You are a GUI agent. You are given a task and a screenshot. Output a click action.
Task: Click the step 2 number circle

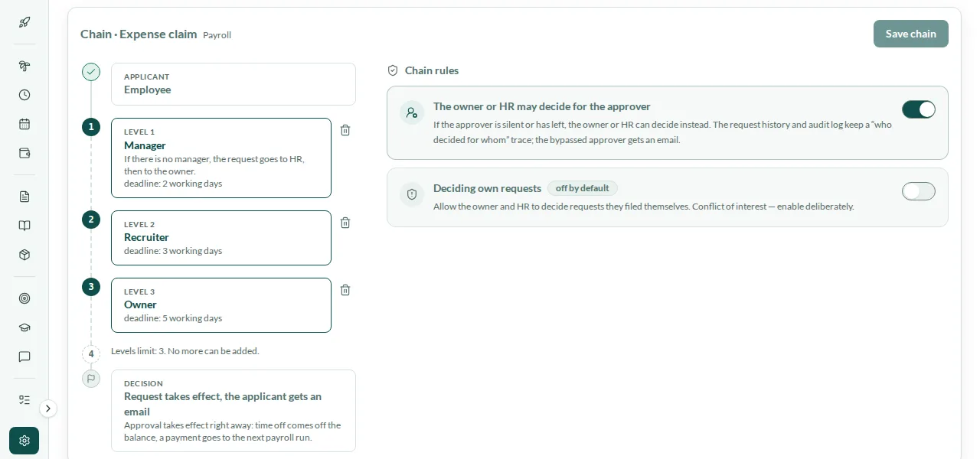pos(91,220)
